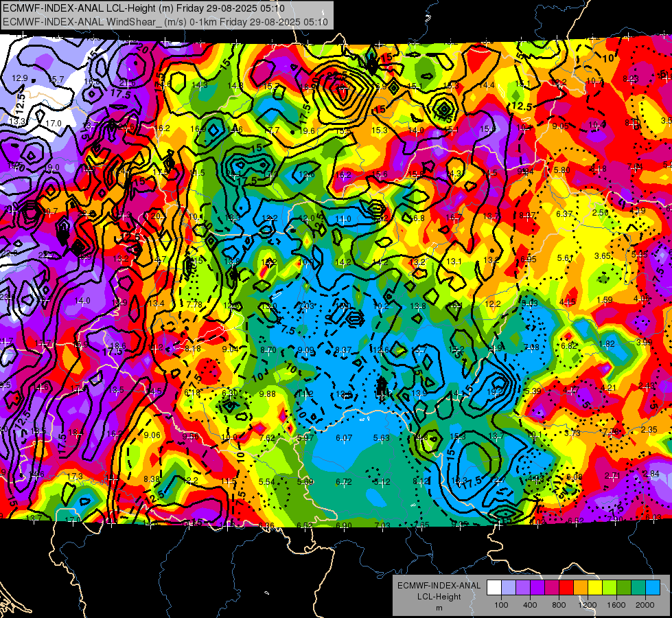672x618 pixels.
Task: Click the grid value '9.88'
Action: tap(268, 393)
